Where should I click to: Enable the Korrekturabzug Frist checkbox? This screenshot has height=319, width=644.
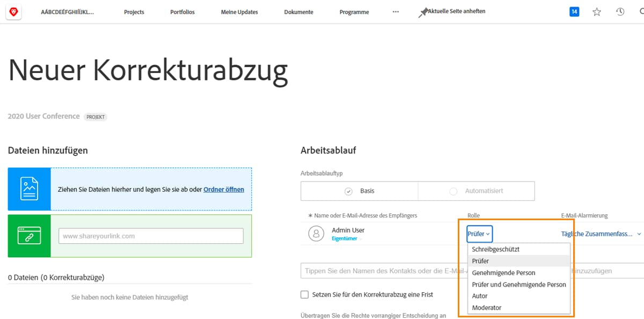305,294
